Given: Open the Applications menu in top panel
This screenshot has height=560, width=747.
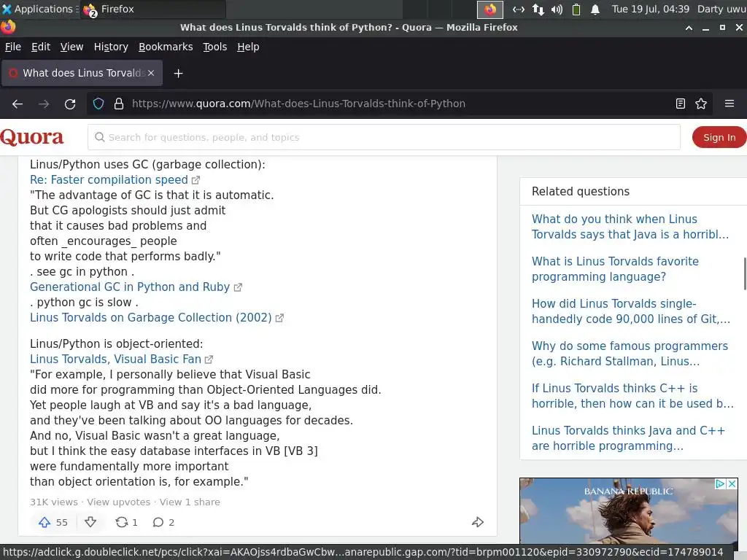Looking at the screenshot, I should pos(39,9).
